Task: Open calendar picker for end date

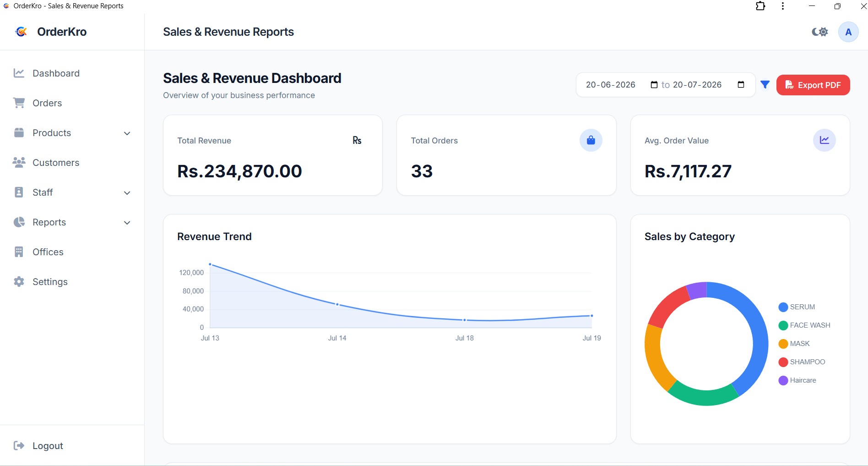Action: point(741,85)
